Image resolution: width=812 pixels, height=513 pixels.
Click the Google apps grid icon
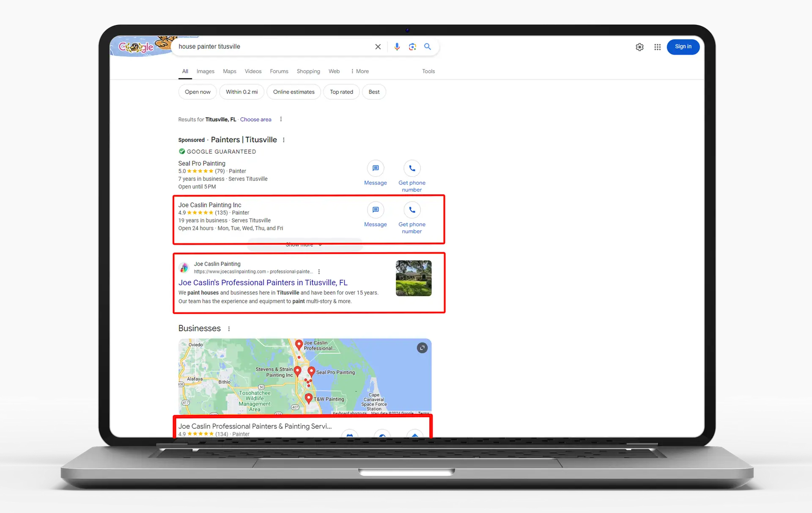(x=657, y=47)
